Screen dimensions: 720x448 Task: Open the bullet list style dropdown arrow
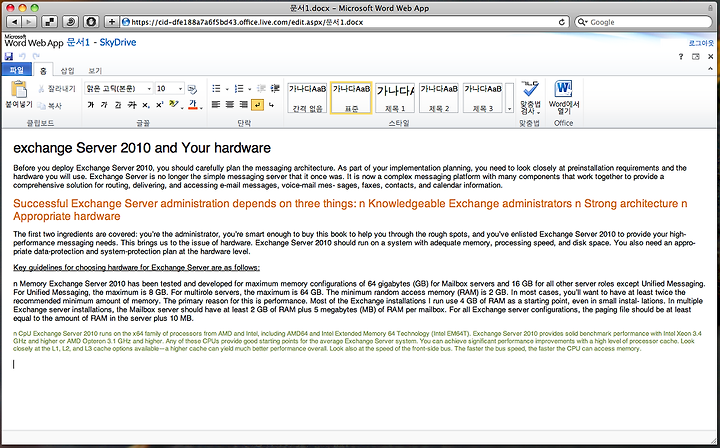(x=227, y=89)
